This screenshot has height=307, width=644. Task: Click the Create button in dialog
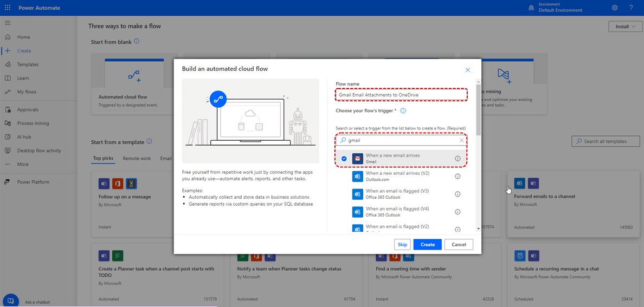tap(427, 245)
